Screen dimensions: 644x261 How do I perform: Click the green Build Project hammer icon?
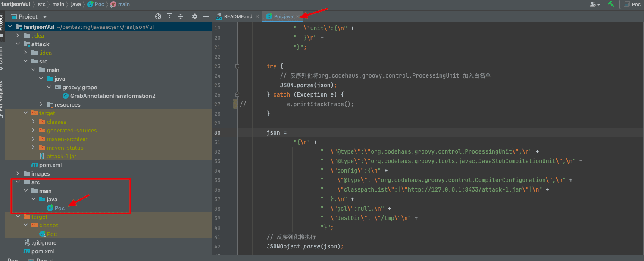pos(611,4)
